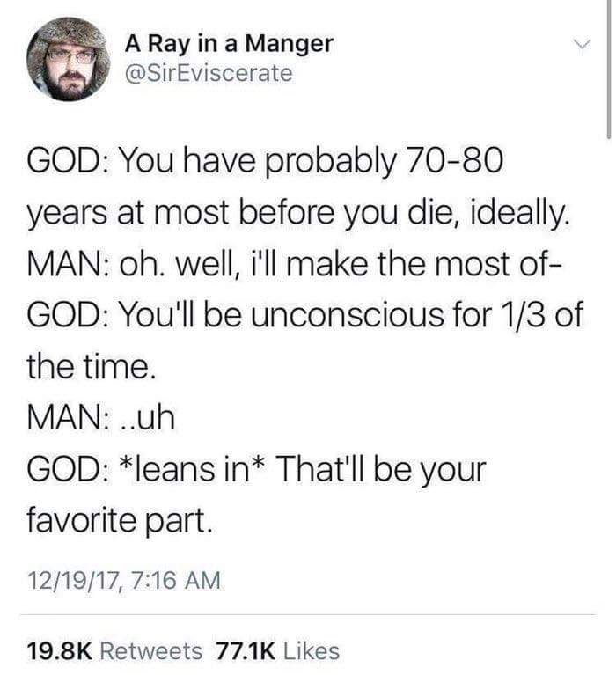Click the 77.1K likes count number
This screenshot has width=616, height=675.
coord(246,650)
